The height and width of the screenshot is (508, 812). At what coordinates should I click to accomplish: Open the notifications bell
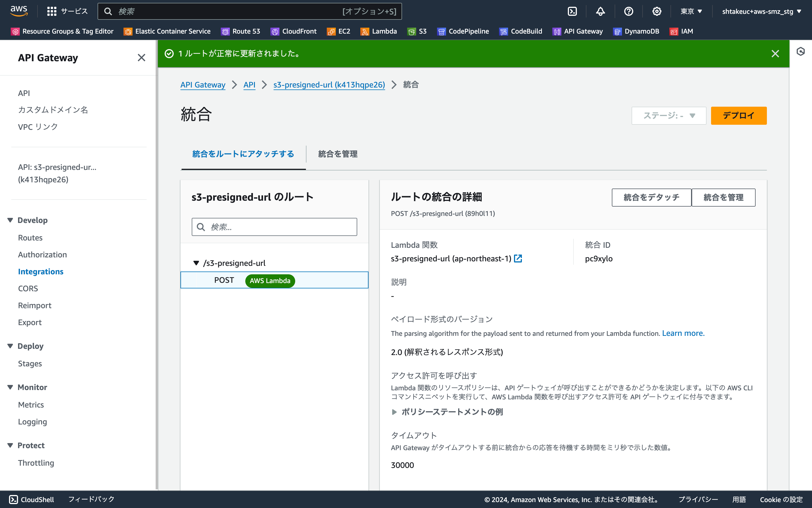click(x=600, y=11)
